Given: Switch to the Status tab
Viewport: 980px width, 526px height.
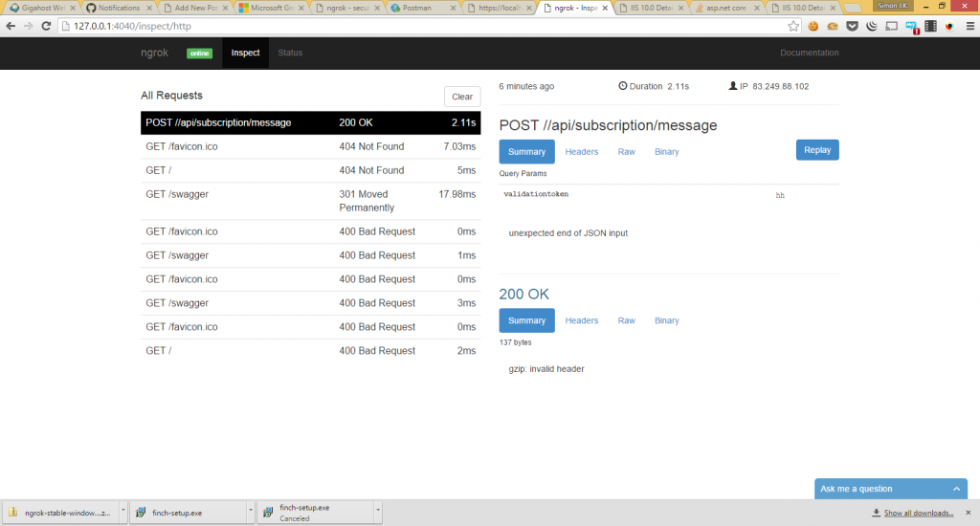Looking at the screenshot, I should (x=290, y=53).
